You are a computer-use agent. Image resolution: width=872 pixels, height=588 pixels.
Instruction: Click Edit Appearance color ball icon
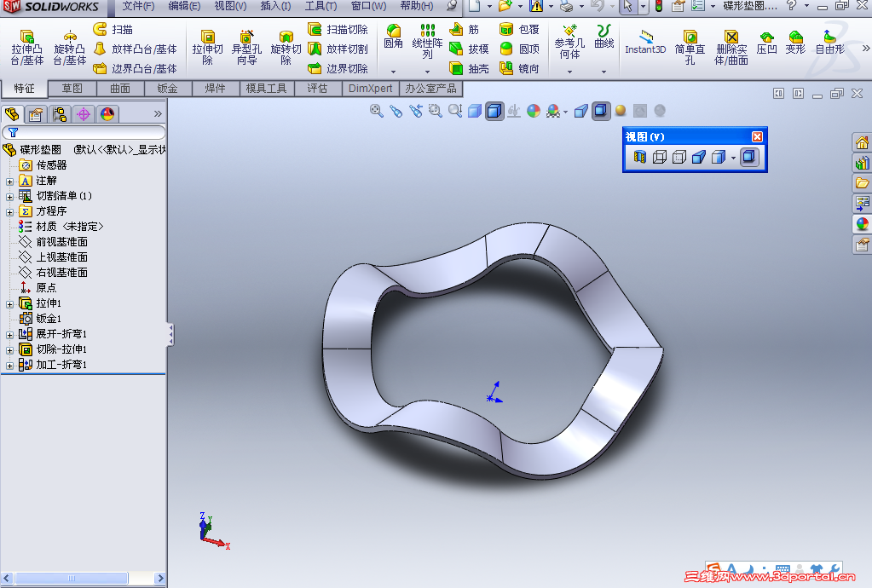(x=534, y=111)
